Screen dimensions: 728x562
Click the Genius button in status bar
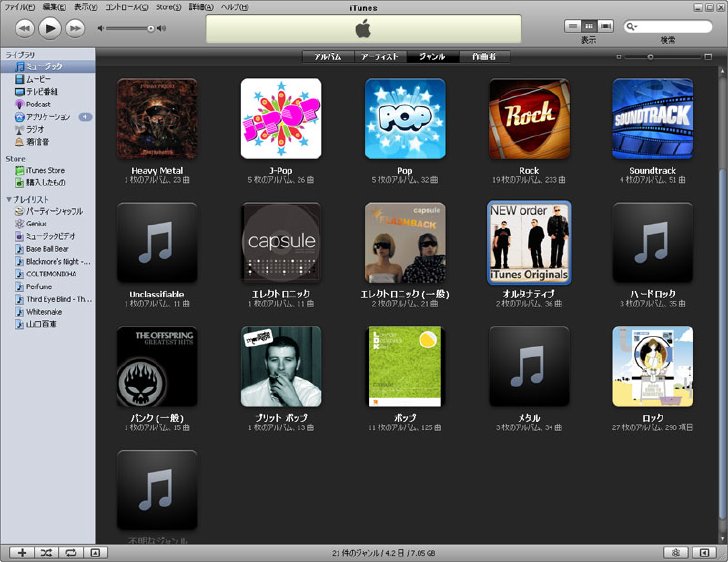click(x=676, y=553)
